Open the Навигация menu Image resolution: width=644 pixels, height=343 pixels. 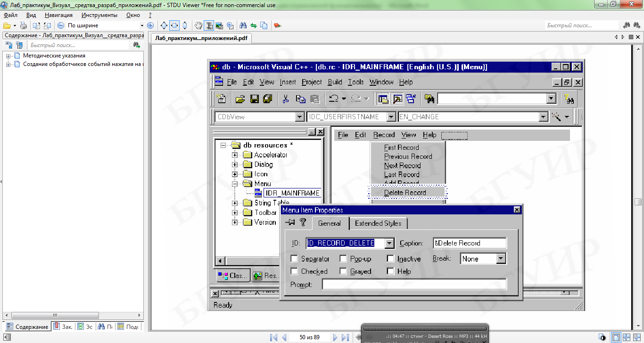[x=59, y=15]
